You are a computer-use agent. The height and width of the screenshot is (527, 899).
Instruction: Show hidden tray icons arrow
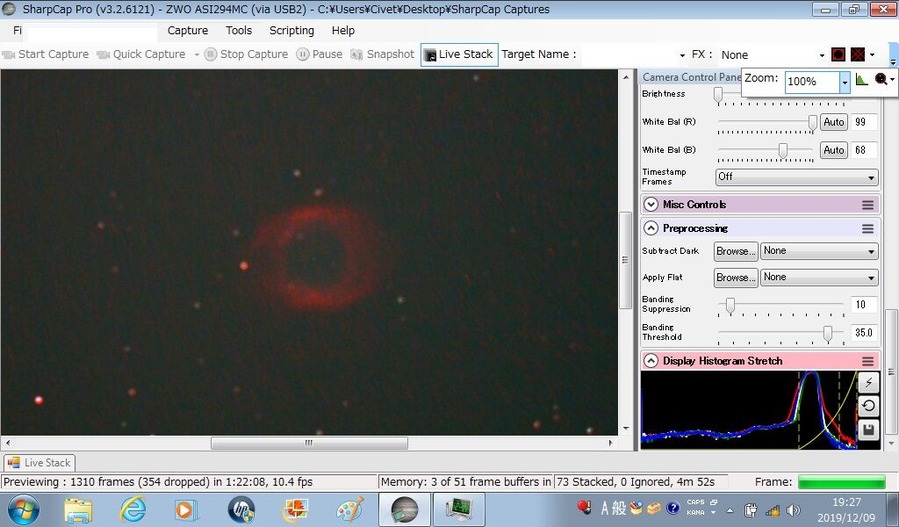pos(730,510)
